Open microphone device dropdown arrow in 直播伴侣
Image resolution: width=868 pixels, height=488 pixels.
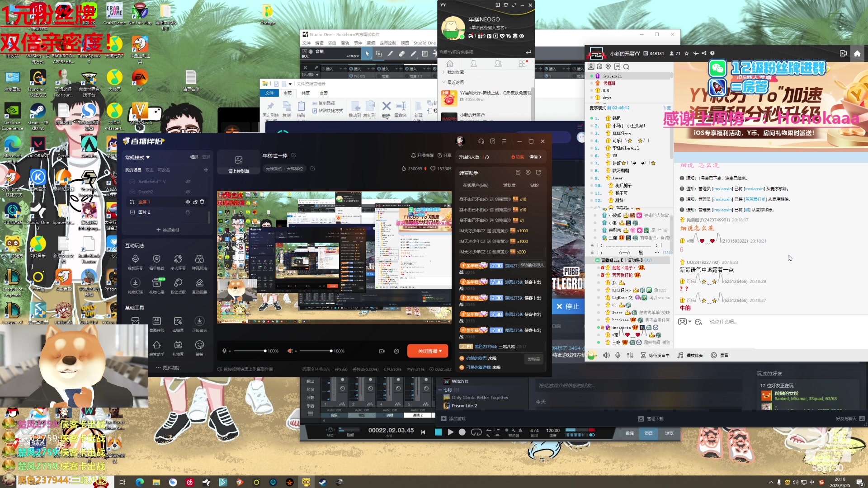(230, 351)
